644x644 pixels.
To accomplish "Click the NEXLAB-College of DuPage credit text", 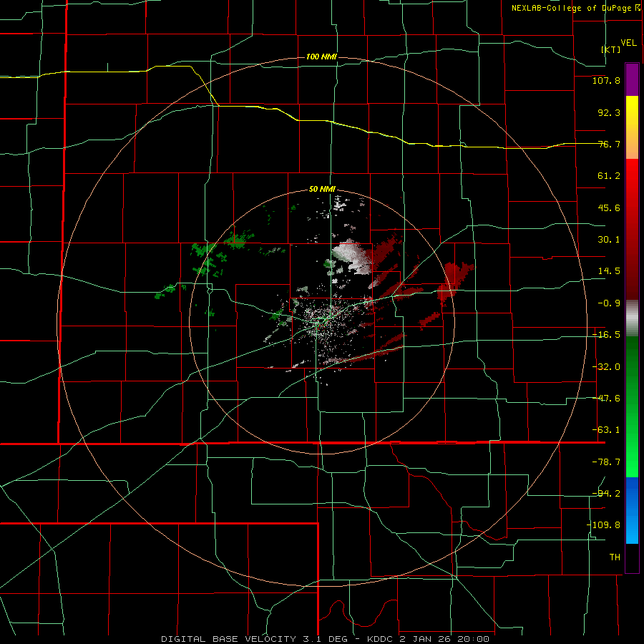I will point(572,8).
